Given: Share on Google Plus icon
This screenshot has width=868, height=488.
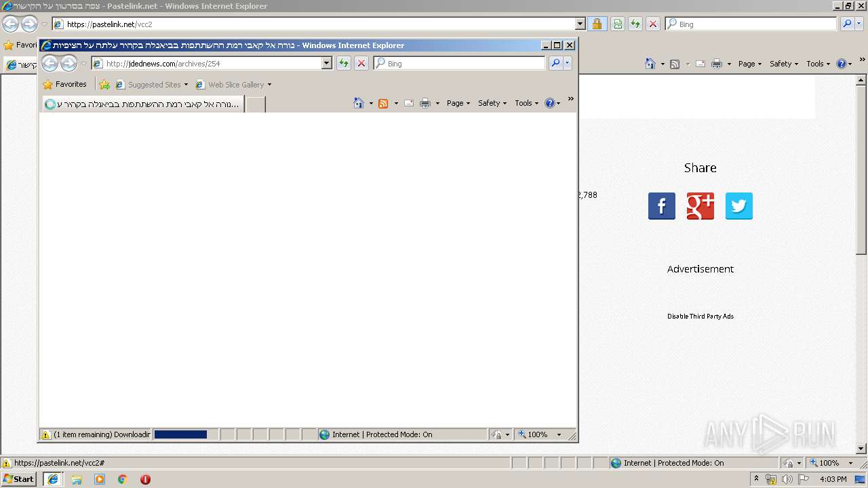Looking at the screenshot, I should [x=701, y=206].
